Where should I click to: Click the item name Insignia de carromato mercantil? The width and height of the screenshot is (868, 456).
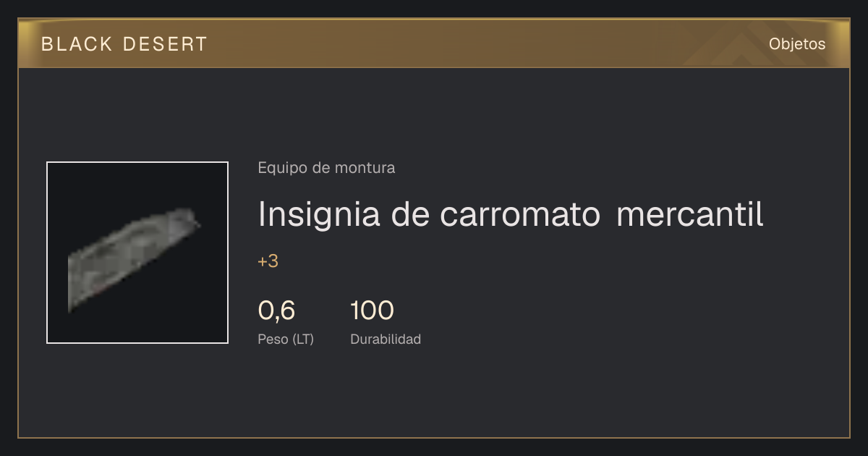(511, 214)
